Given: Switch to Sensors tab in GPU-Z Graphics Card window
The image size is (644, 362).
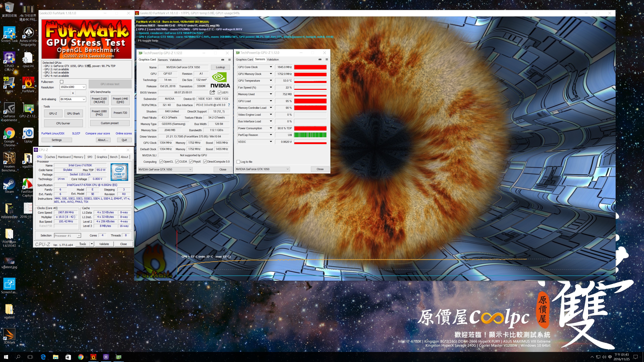Looking at the screenshot, I should [163, 60].
